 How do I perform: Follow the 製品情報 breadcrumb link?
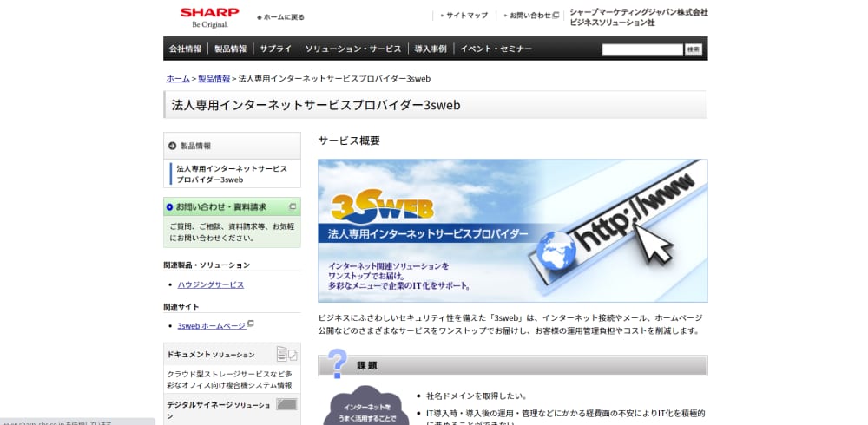(214, 79)
